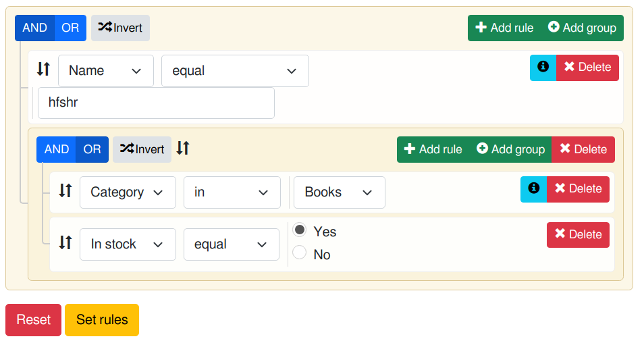
Task: Switch the top-level condition to OR
Action: [70, 28]
